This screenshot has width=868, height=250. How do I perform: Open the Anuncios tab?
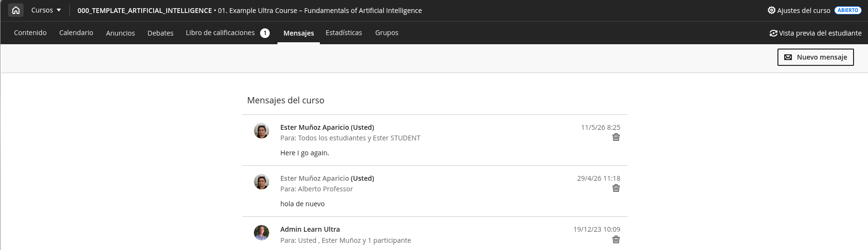coord(120,33)
